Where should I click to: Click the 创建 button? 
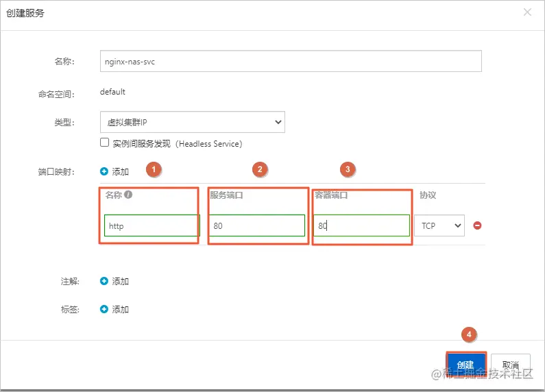[x=465, y=365]
